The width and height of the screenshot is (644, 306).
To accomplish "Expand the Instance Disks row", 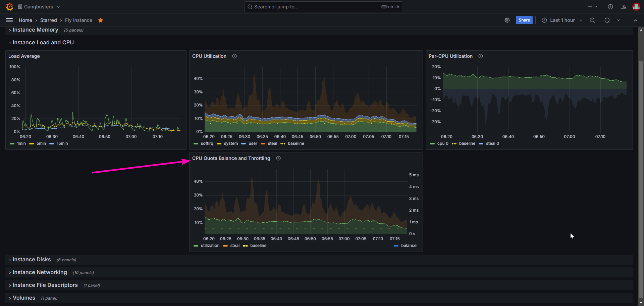I will (32, 260).
